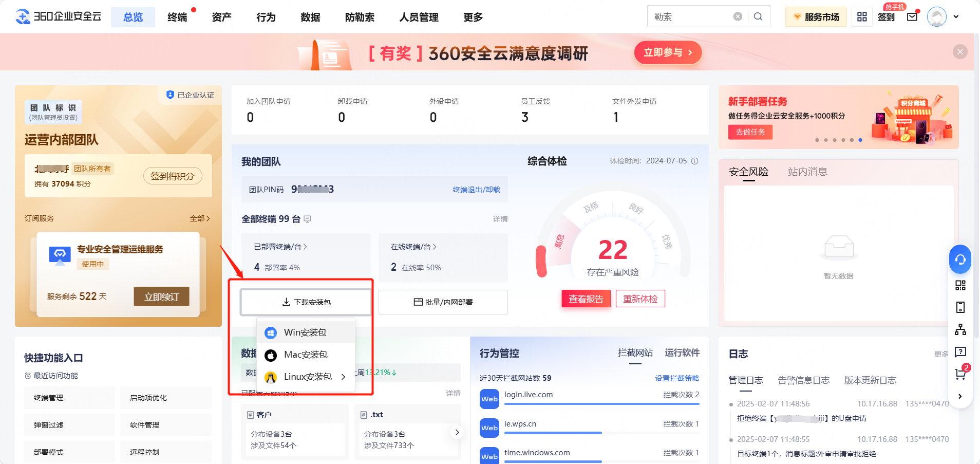980x464 pixels.
Task: Open the mail envelope icon
Action: click(912, 17)
